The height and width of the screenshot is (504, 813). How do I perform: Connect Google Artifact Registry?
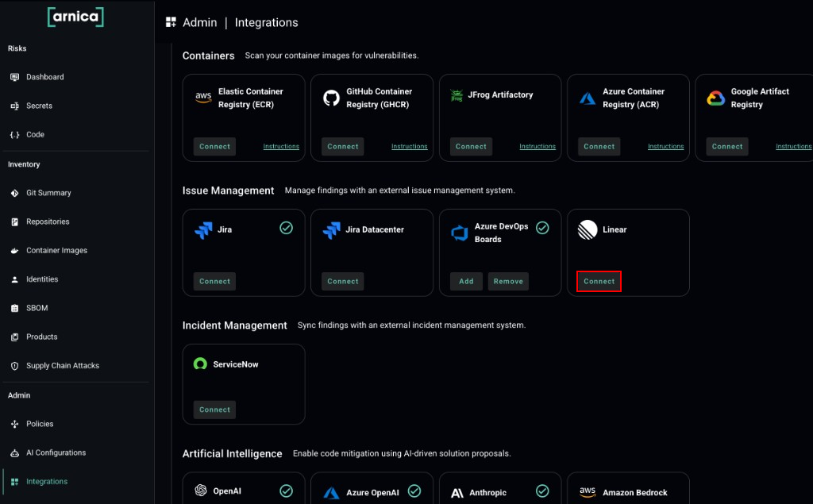point(727,146)
